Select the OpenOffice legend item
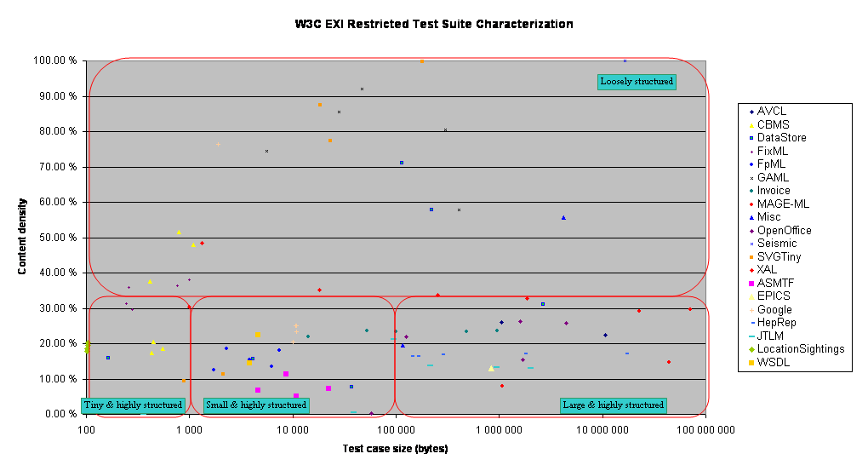 pos(784,231)
